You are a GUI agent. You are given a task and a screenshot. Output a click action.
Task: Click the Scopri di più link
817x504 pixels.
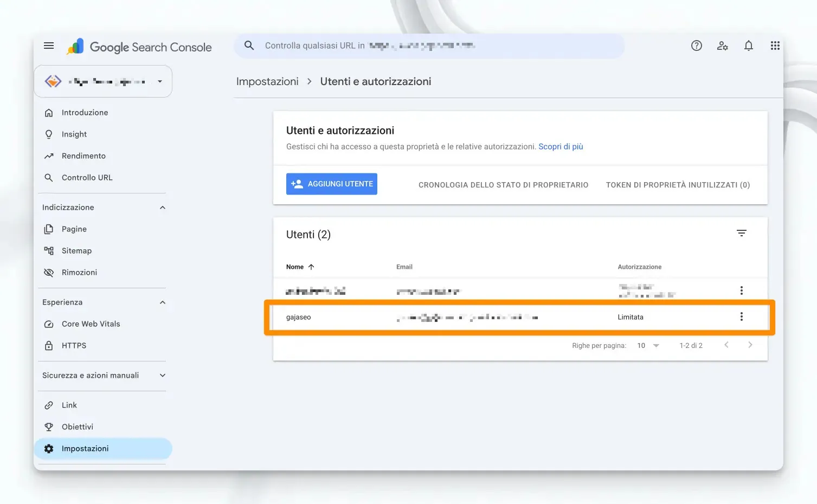[561, 147]
